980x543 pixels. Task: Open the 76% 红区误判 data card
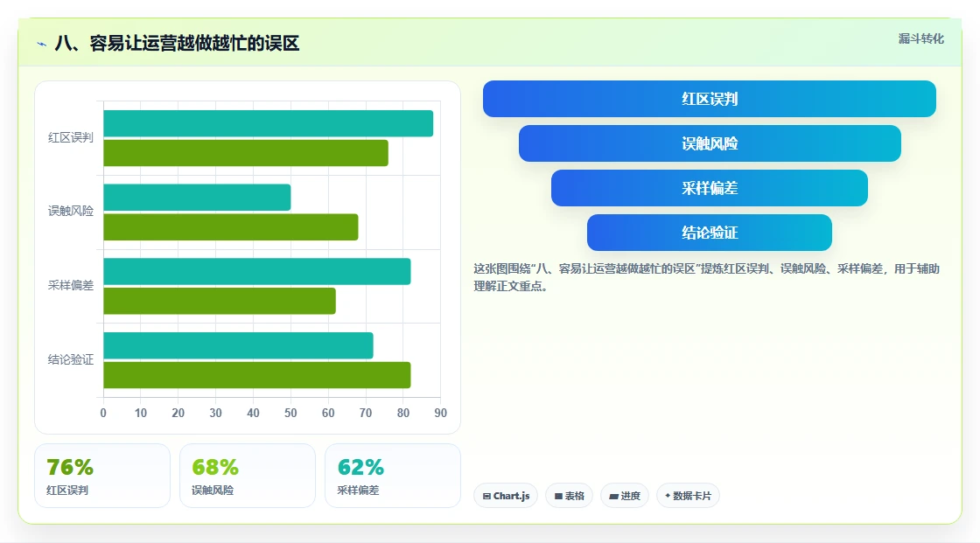[x=102, y=476]
